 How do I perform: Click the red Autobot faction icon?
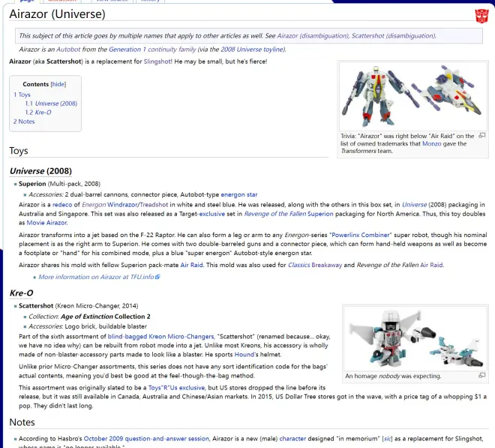click(x=480, y=15)
